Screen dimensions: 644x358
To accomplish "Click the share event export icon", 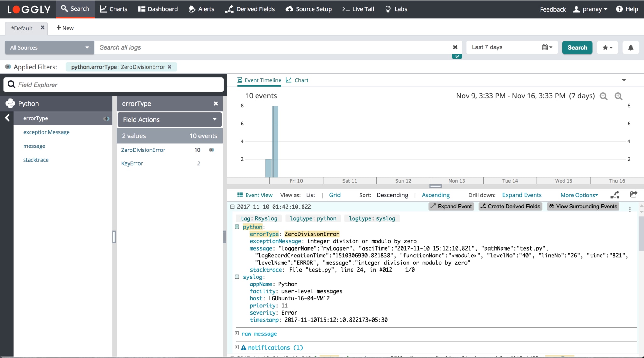I will point(633,195).
